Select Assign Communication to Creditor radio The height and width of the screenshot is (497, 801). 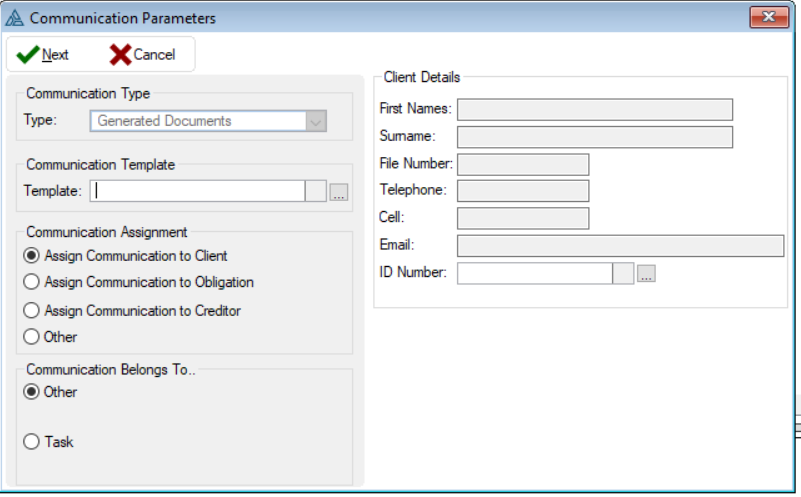[x=32, y=311]
